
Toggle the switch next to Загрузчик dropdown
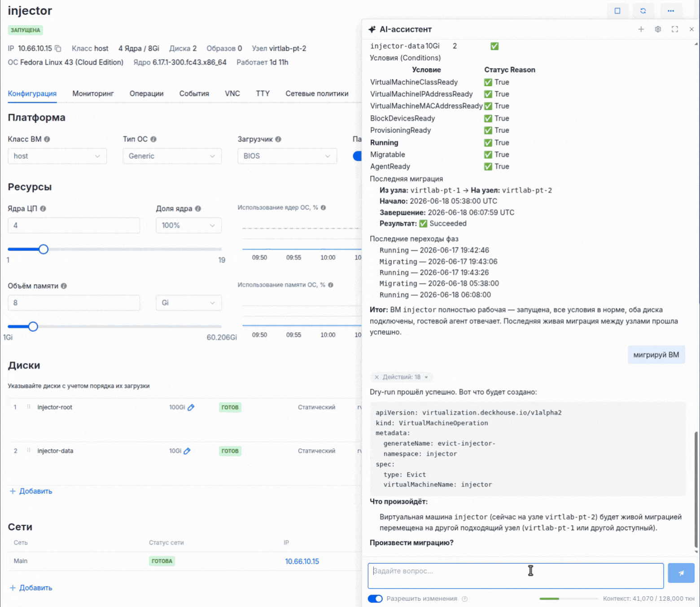point(358,156)
